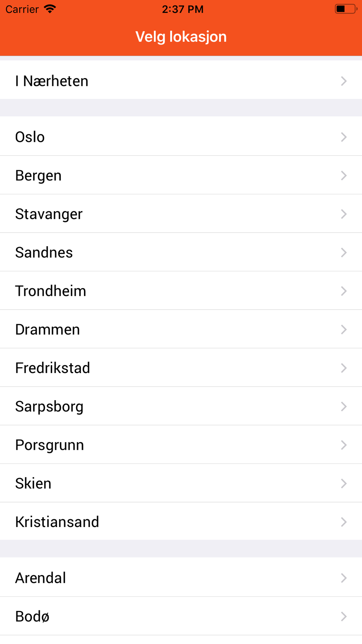The image size is (362, 644).
Task: Select Oslo from the location list
Action: tap(30, 137)
